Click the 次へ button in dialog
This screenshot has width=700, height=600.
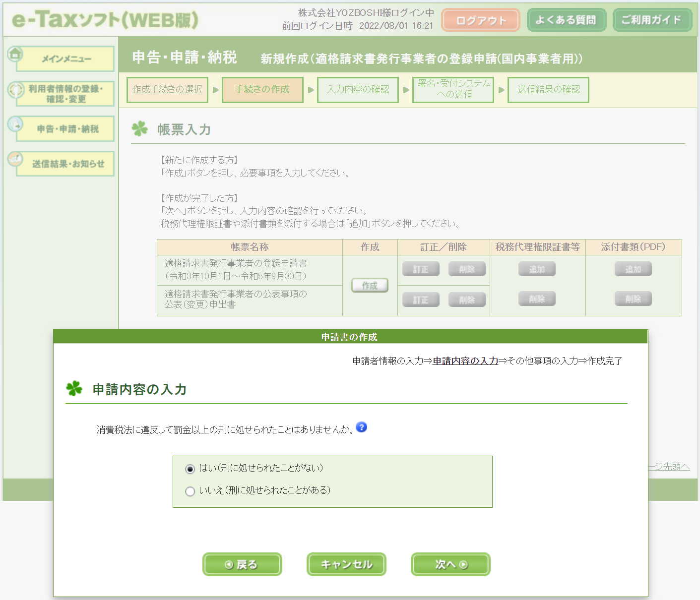pyautogui.click(x=450, y=564)
